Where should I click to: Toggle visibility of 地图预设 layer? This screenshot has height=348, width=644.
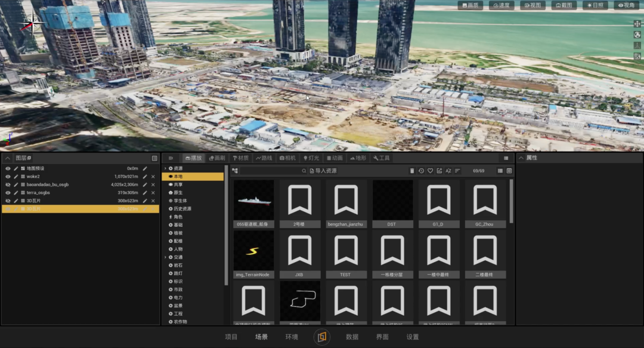click(x=8, y=168)
